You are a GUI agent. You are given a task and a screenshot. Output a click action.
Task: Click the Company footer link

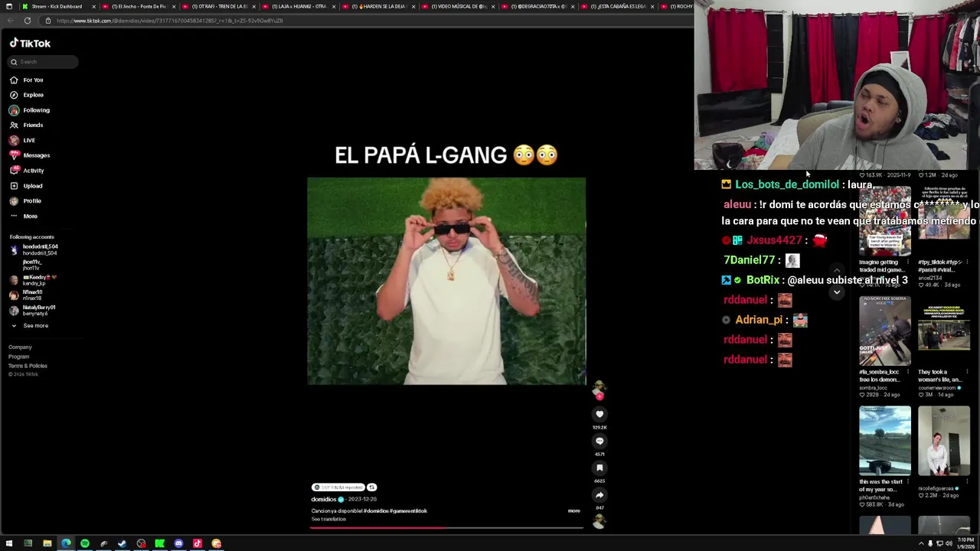(20, 347)
